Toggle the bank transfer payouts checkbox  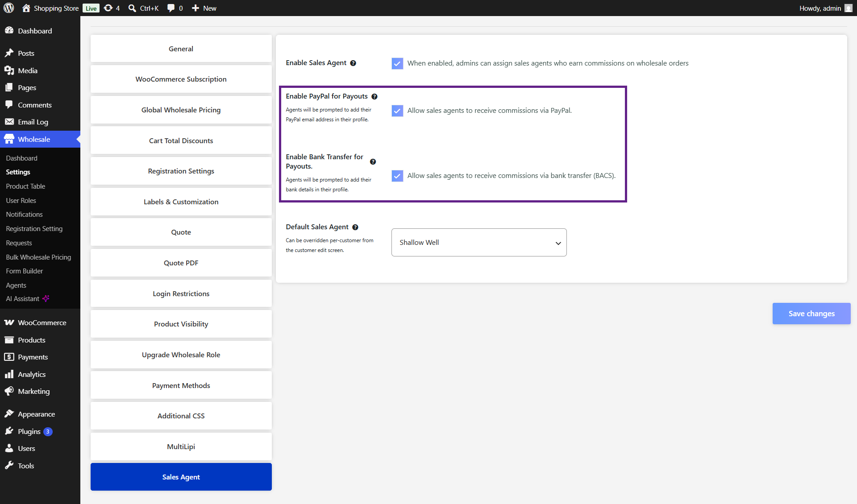pos(397,176)
